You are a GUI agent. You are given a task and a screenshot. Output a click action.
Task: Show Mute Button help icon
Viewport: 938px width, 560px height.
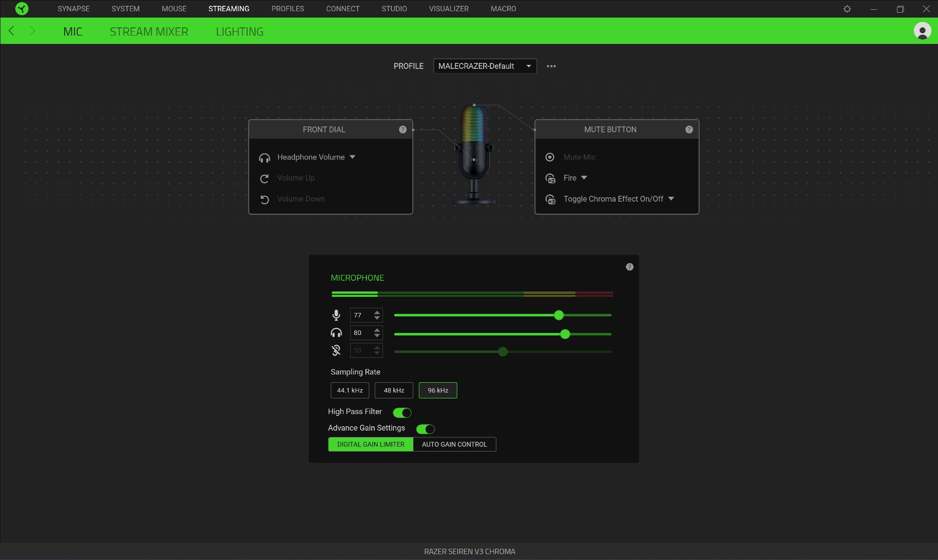click(x=689, y=129)
